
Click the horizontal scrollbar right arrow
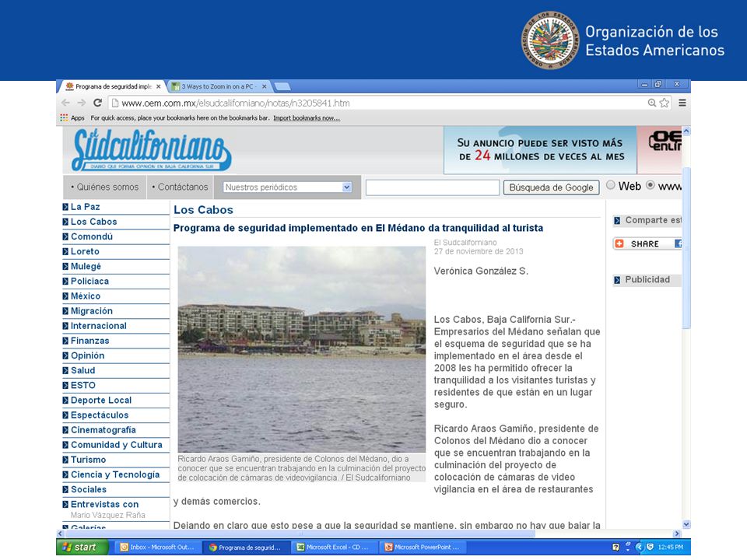pyautogui.click(x=677, y=534)
